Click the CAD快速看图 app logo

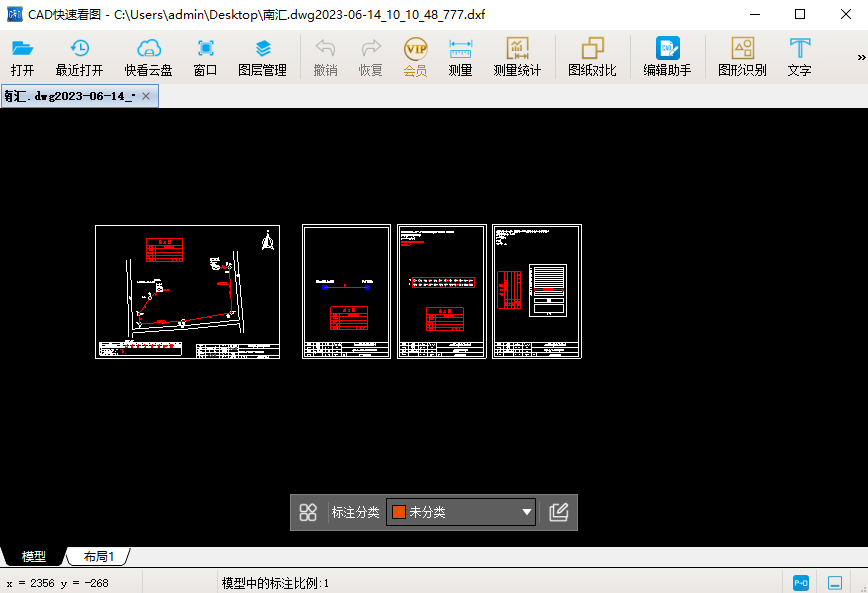point(14,14)
